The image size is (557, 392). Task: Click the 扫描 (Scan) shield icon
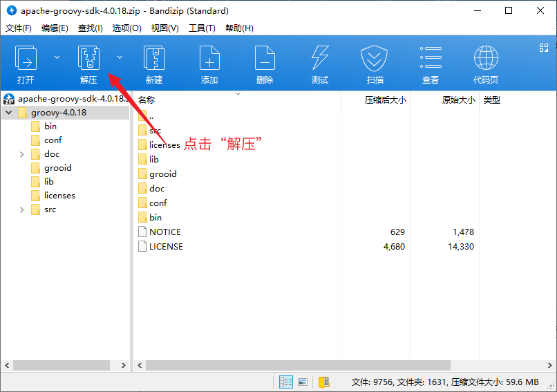pyautogui.click(x=375, y=59)
